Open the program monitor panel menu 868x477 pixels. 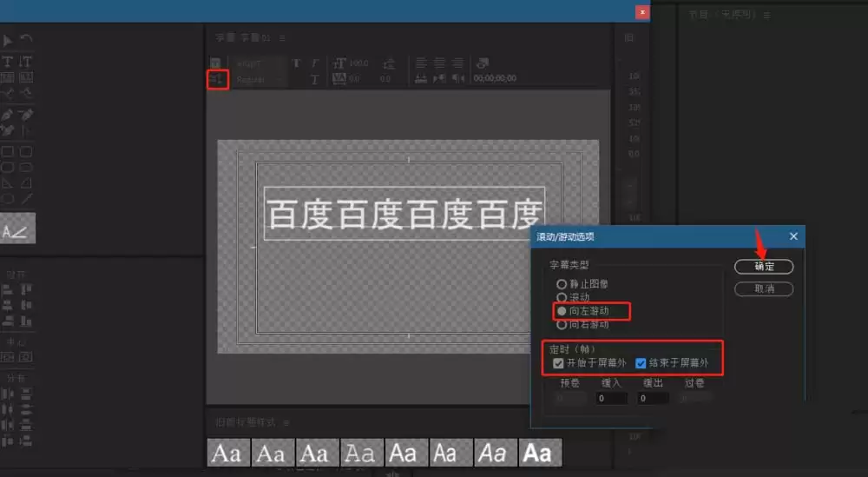point(766,16)
